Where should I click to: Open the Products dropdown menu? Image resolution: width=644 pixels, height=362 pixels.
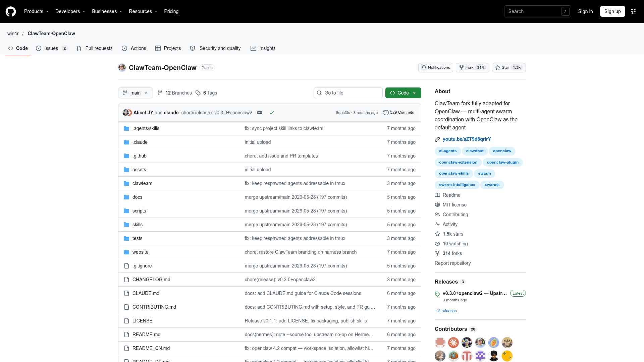pyautogui.click(x=36, y=11)
